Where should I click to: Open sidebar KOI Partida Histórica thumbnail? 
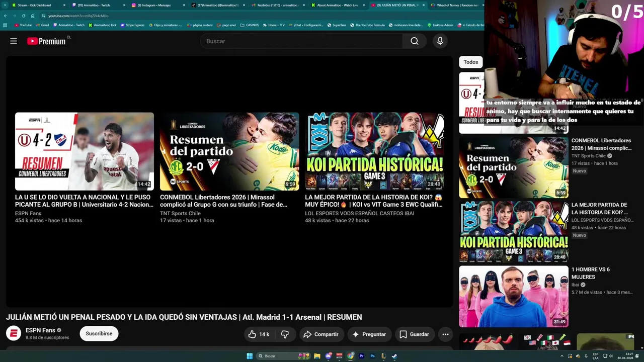[x=514, y=232]
